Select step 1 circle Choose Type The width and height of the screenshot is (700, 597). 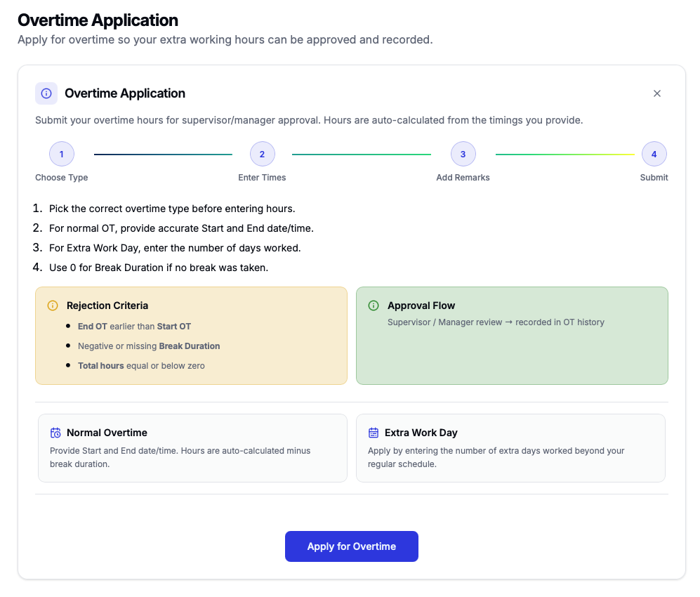(62, 154)
